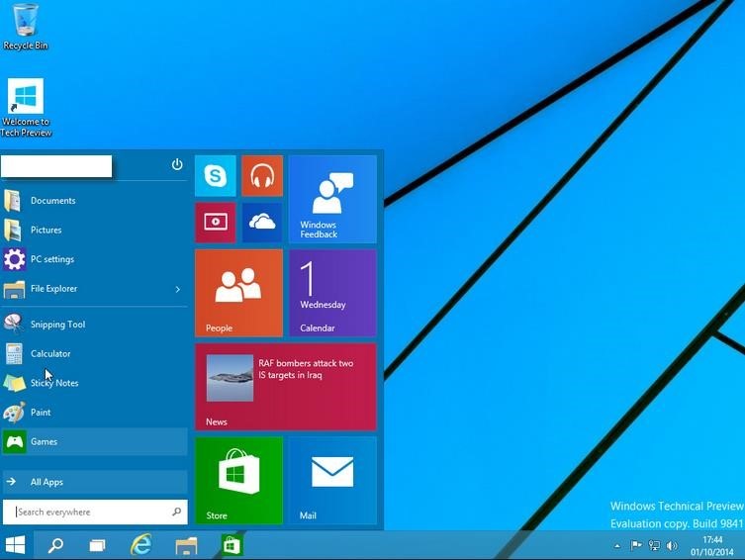Open the Skype tile

point(216,176)
